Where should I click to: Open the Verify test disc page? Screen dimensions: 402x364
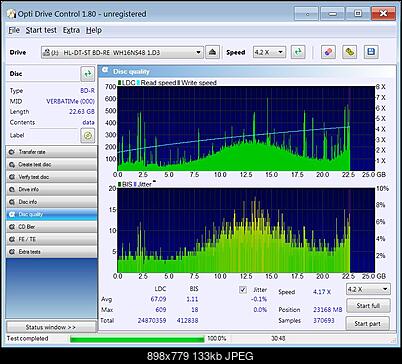coord(51,177)
